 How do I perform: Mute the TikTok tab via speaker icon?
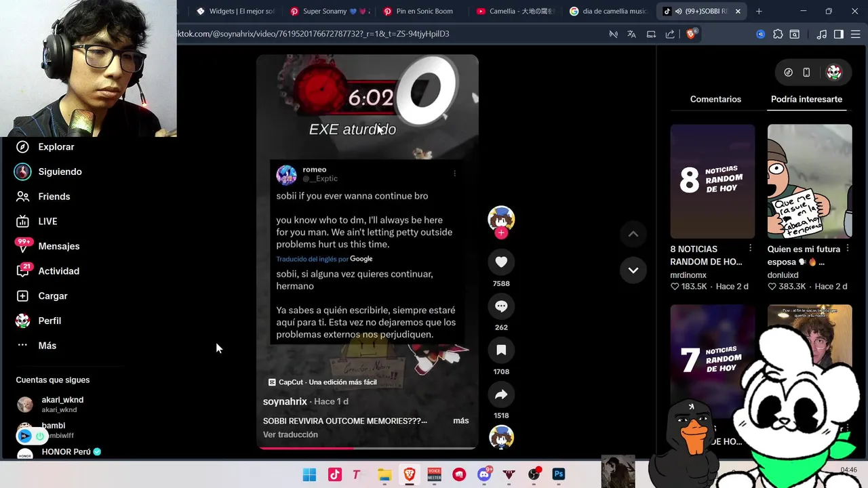coord(678,12)
